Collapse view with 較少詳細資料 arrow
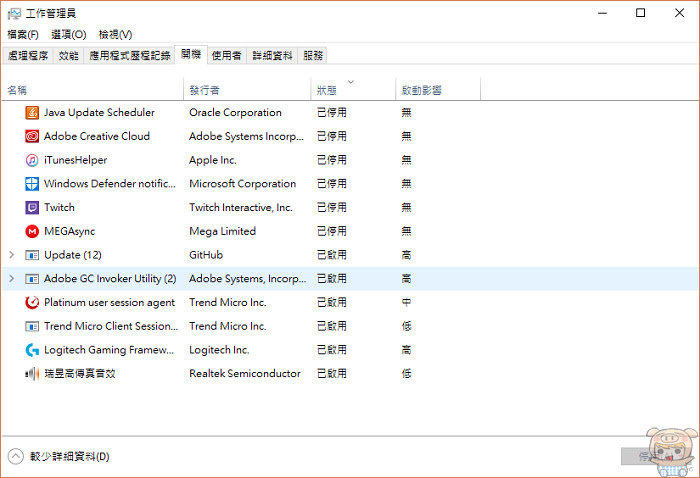Viewport: 700px width, 478px height. [x=15, y=456]
